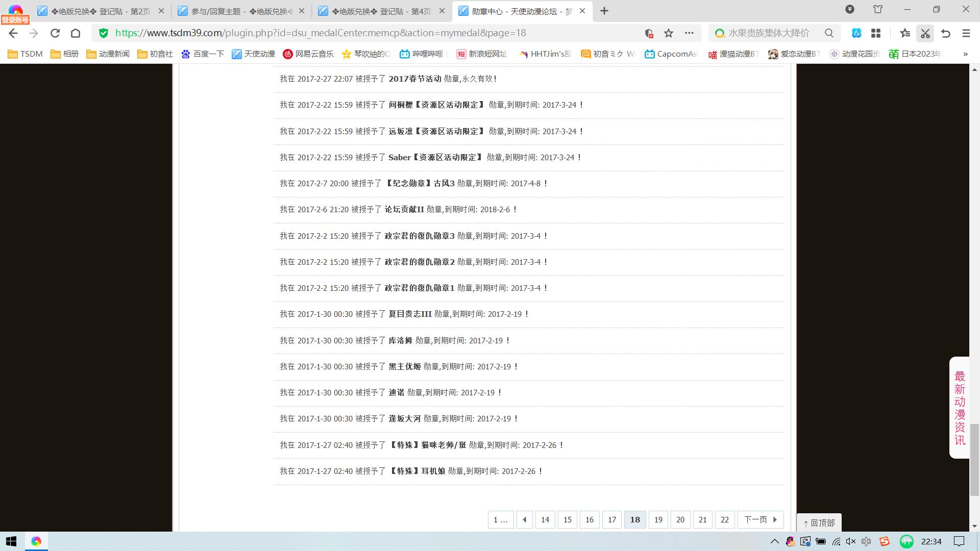Open the favorites list star icon

click(905, 33)
